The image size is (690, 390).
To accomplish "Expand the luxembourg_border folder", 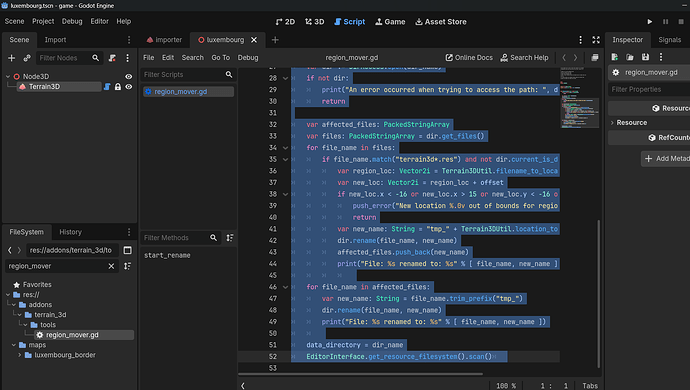I will [x=20, y=355].
